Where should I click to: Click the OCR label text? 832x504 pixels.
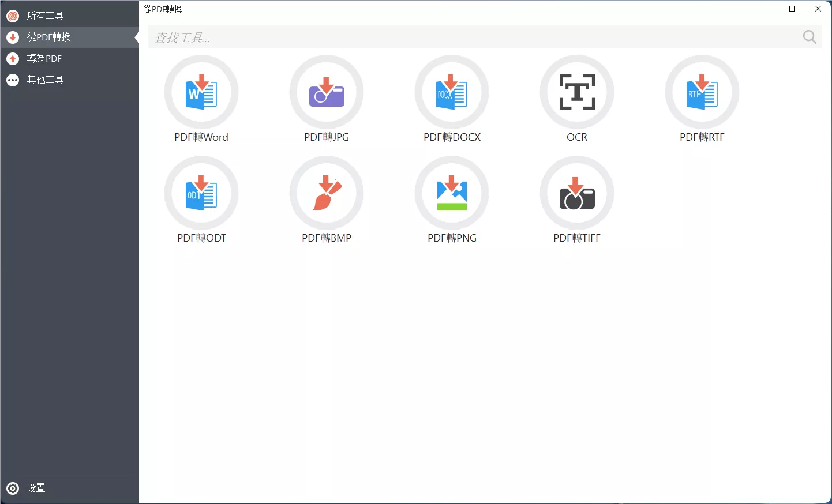pos(577,137)
